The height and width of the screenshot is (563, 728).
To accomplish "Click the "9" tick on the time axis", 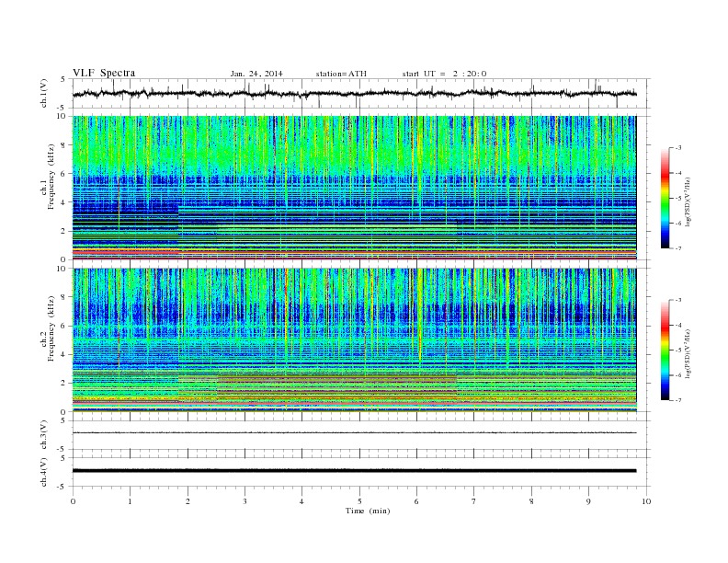I will [x=588, y=501].
